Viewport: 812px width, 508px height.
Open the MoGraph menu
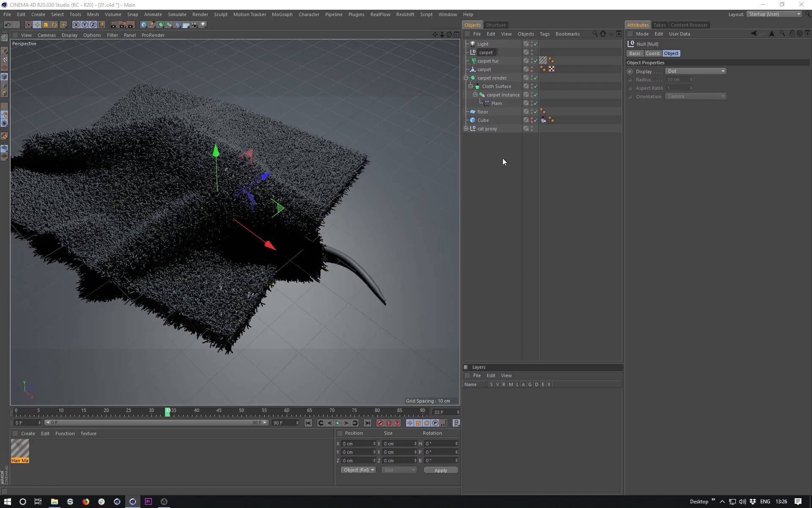[x=282, y=14]
